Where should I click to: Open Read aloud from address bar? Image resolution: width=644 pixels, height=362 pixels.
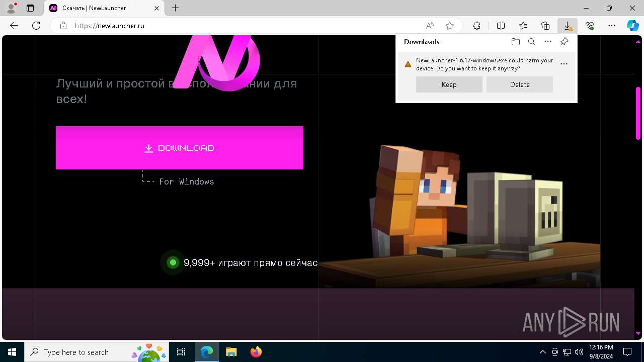point(430,26)
